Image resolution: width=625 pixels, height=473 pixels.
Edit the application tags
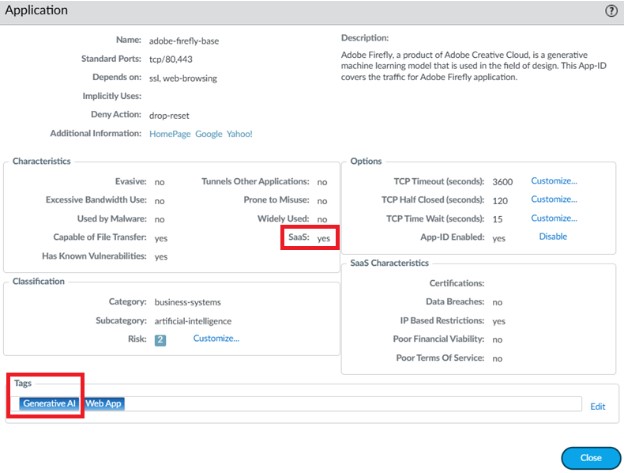(x=597, y=406)
